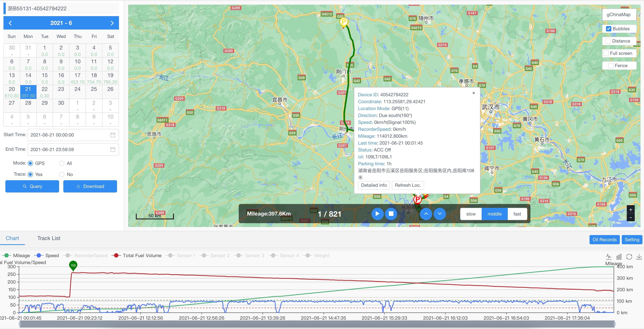
Task: Go to next month in calendar
Action: (x=112, y=23)
